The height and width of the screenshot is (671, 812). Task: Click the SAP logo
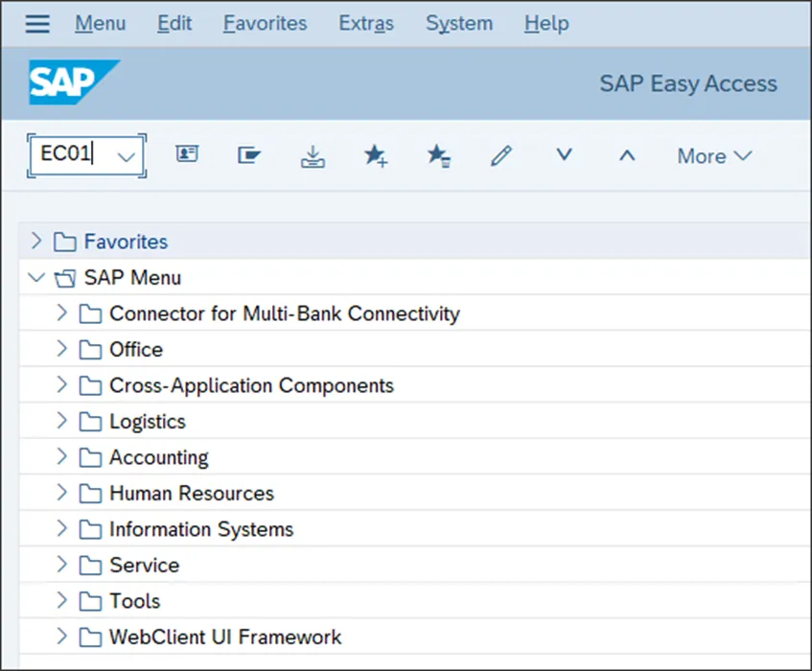(74, 82)
